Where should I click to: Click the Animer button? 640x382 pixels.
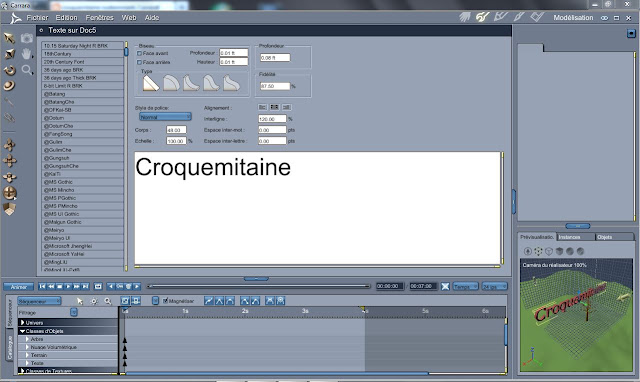click(18, 286)
